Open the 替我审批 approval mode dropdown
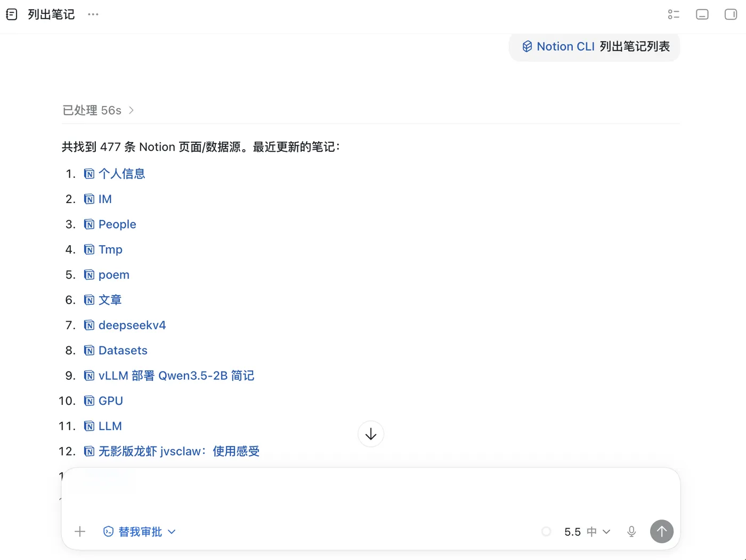746x560 pixels. (x=140, y=531)
